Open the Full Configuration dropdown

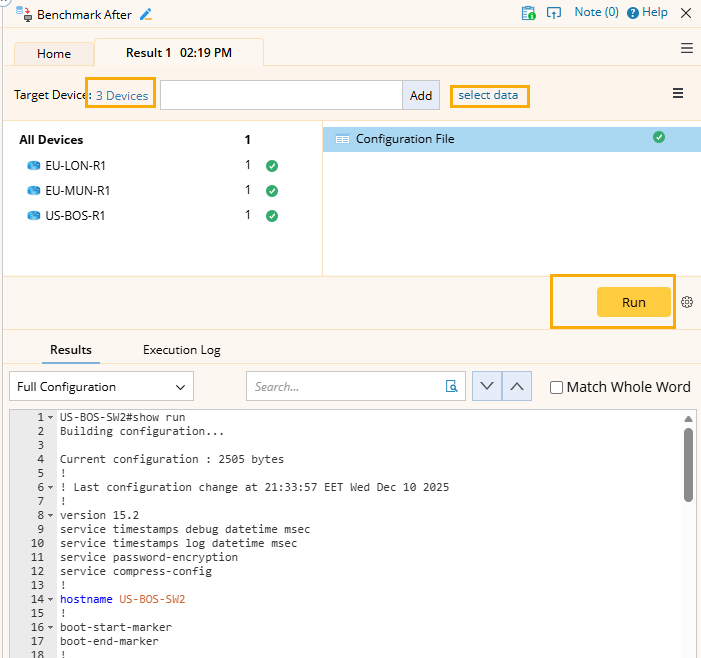coord(101,386)
